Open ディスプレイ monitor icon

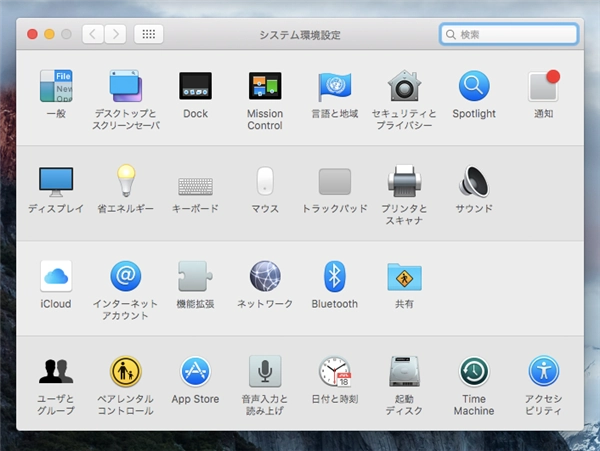[56, 182]
